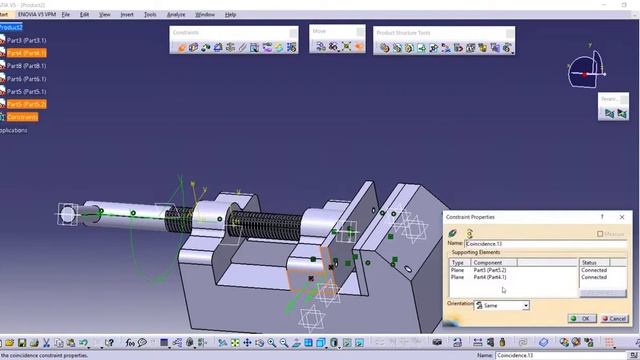Viewport: 640px width, 360px height.
Task: Toggle Stop Manipulate on Clash icon
Action: (358, 47)
